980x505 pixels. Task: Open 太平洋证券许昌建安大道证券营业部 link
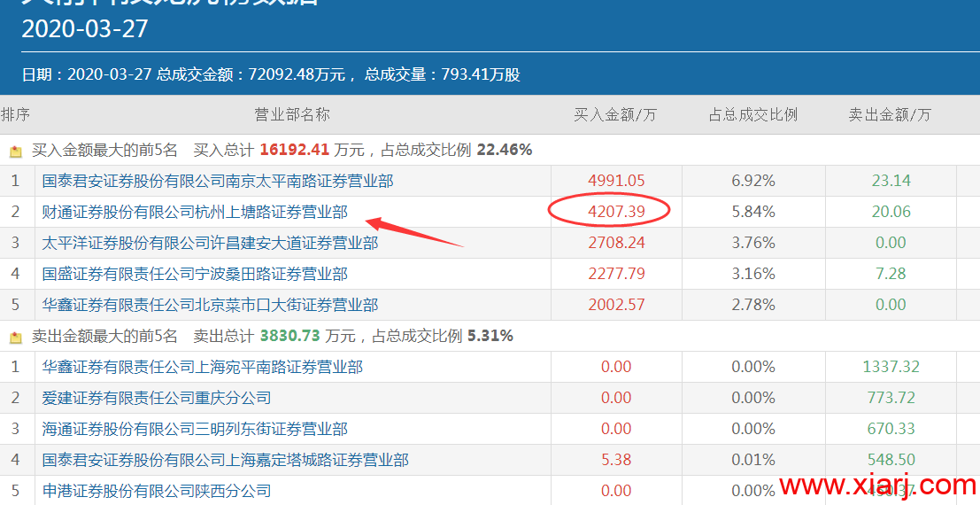(210, 243)
